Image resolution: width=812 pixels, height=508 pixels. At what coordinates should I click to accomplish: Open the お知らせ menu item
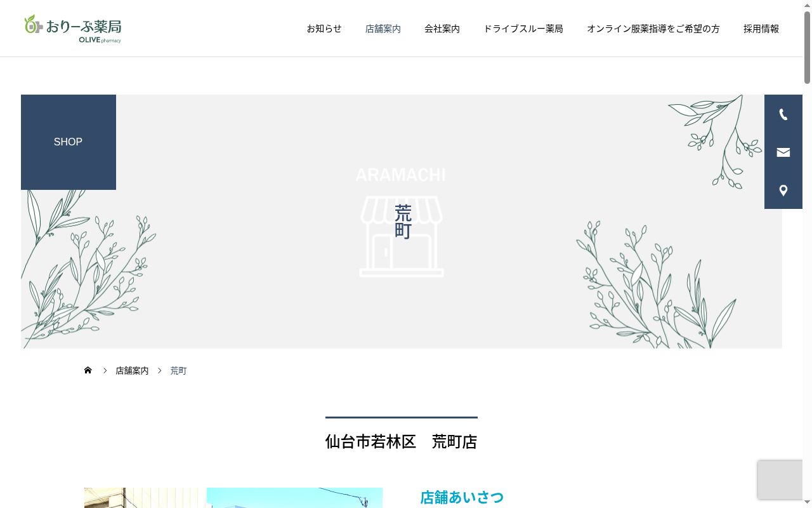(x=324, y=29)
